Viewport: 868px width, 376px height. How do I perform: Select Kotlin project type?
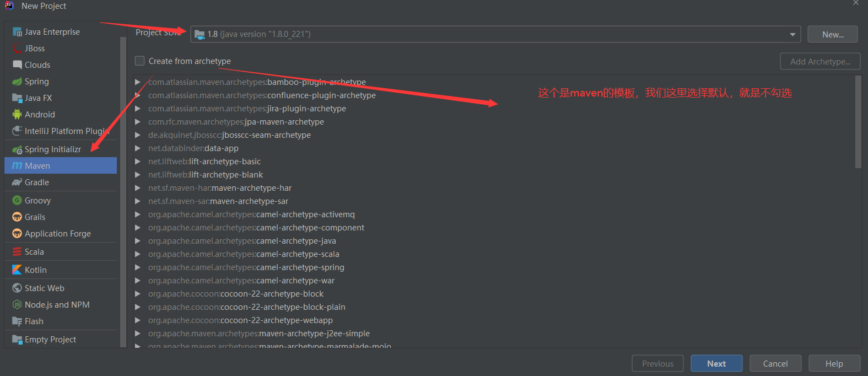[x=61, y=270]
